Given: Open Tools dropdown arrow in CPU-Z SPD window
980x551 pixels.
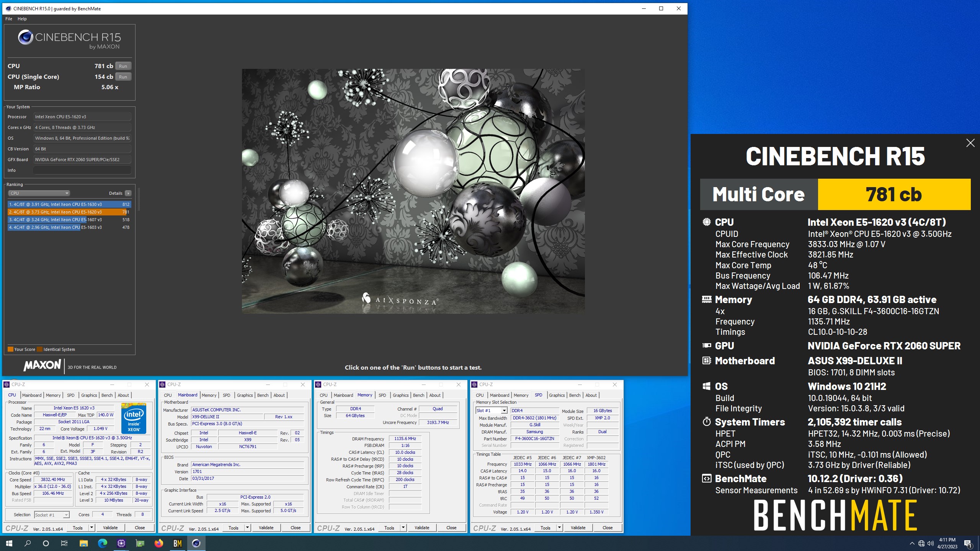Looking at the screenshot, I should (559, 528).
